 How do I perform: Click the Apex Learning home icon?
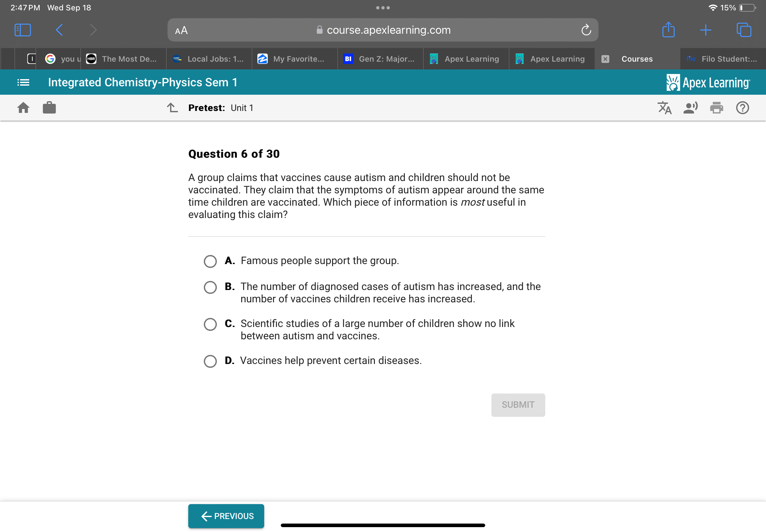tap(24, 107)
